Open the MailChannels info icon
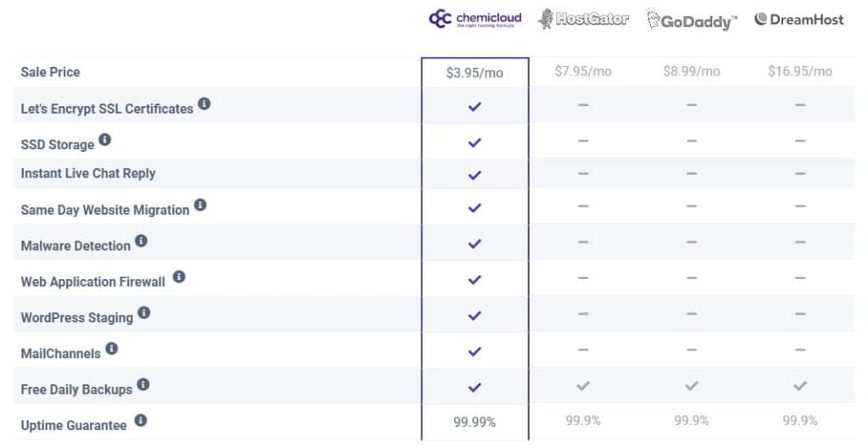The image size is (868, 448). (111, 349)
